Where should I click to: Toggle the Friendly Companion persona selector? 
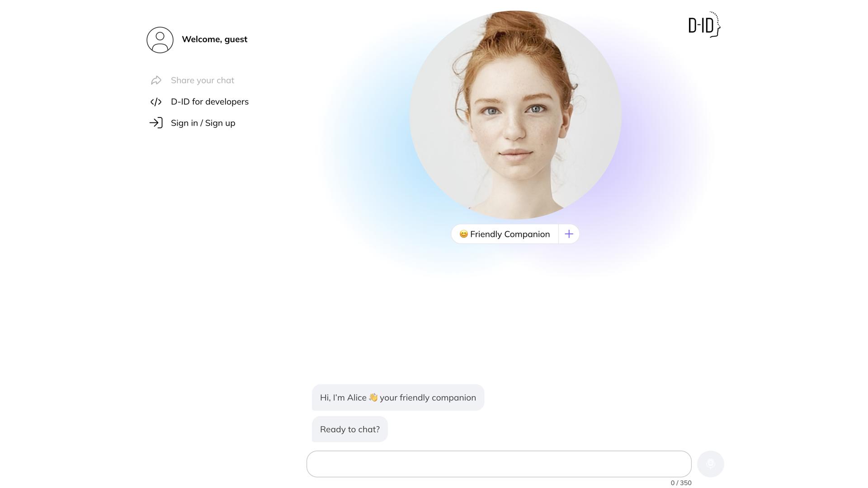pyautogui.click(x=504, y=234)
